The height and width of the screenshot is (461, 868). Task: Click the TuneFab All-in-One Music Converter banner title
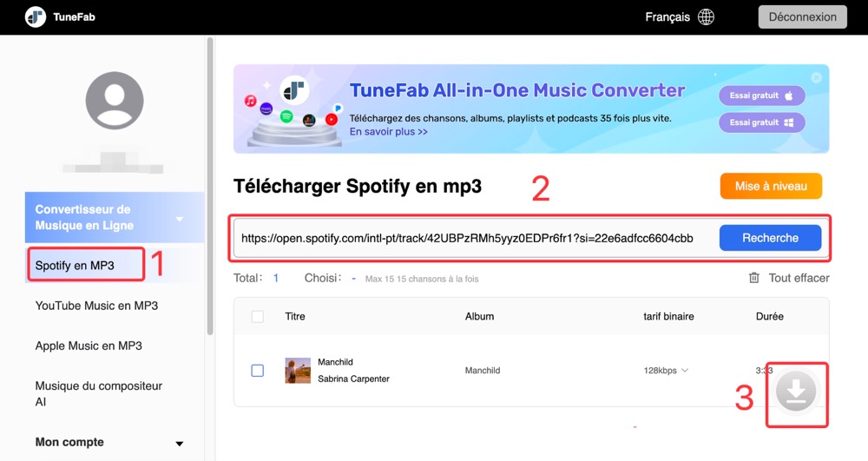[x=517, y=91]
